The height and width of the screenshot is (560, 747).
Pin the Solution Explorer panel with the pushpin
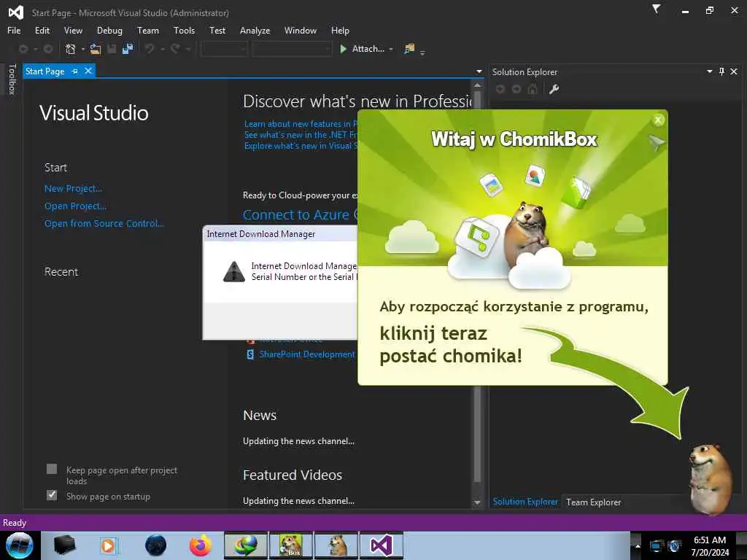click(721, 71)
